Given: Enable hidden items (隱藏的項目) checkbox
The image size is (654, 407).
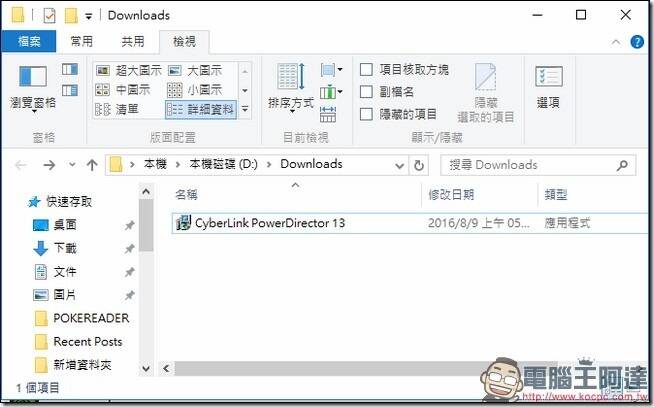Looking at the screenshot, I should tap(366, 114).
